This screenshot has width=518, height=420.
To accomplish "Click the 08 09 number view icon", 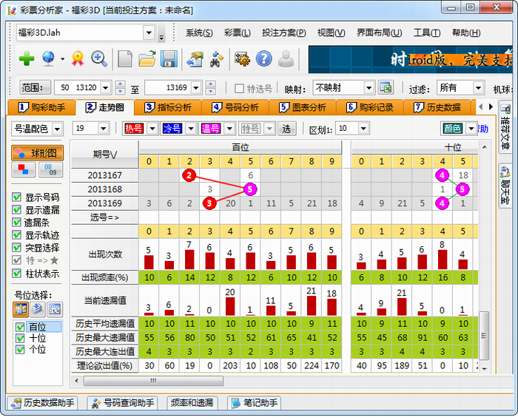I will pos(50,169).
